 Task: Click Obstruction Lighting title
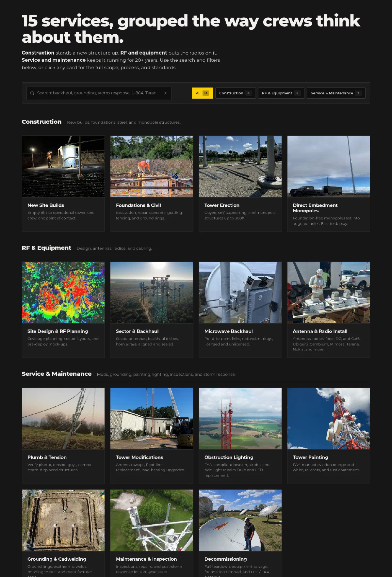tap(229, 457)
